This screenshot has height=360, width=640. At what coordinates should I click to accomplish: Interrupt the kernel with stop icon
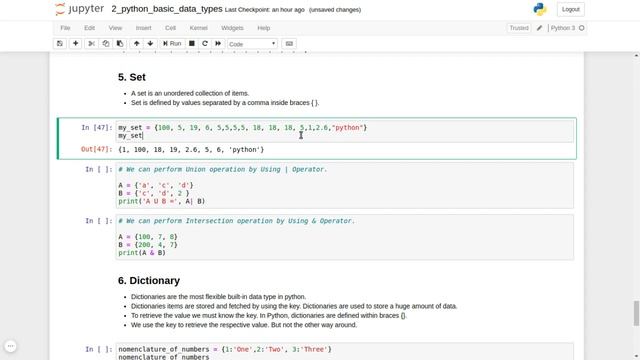[191, 44]
